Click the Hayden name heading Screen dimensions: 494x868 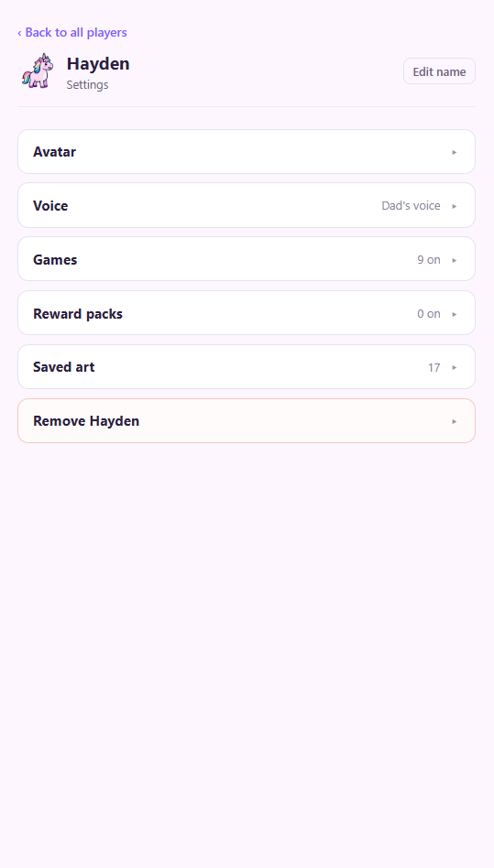click(98, 64)
